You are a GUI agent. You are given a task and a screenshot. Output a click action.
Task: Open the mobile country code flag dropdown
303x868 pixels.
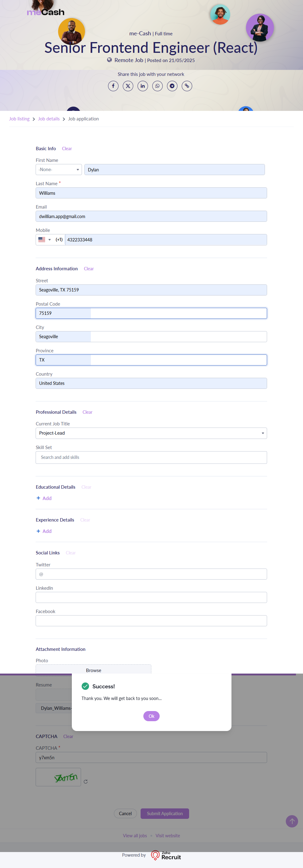click(x=45, y=240)
